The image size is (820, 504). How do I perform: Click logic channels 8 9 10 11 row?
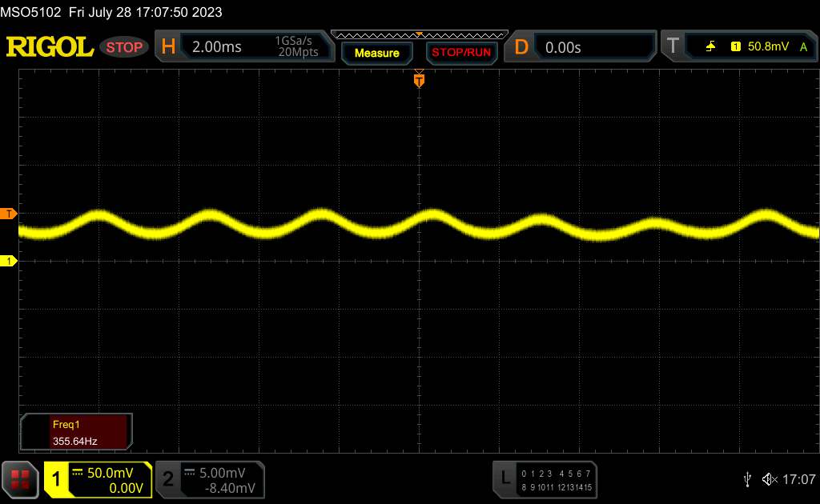point(537,487)
